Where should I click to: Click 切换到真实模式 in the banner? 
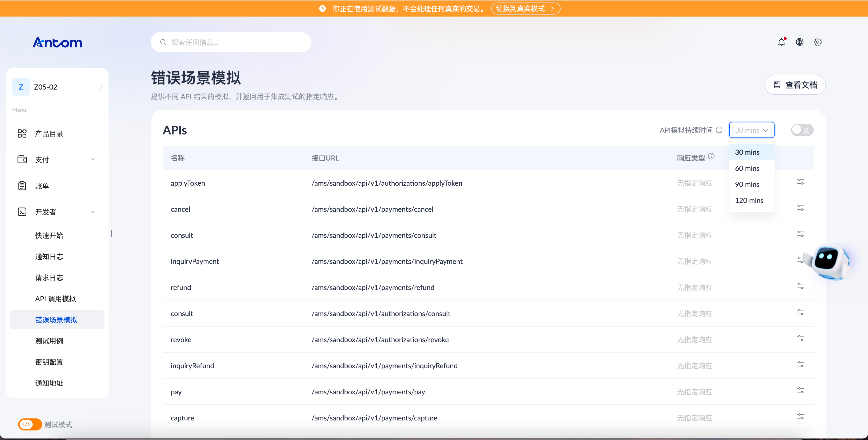(x=525, y=9)
